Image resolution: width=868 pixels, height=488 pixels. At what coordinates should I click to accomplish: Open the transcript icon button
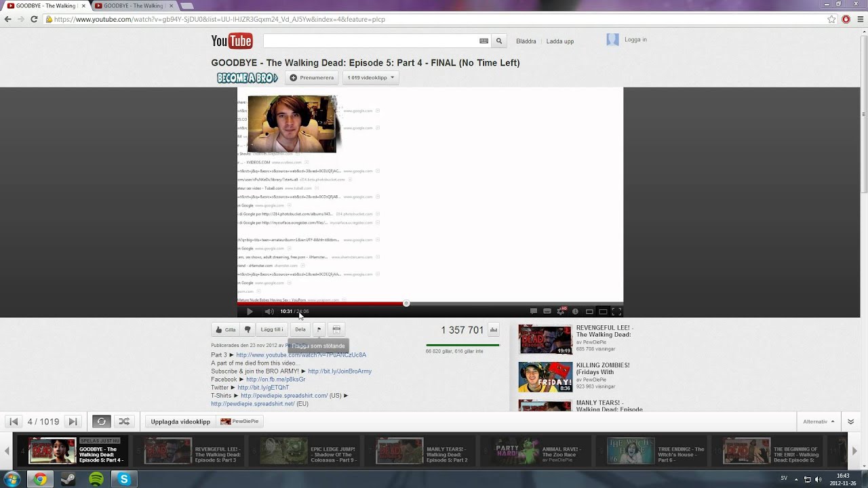336,329
